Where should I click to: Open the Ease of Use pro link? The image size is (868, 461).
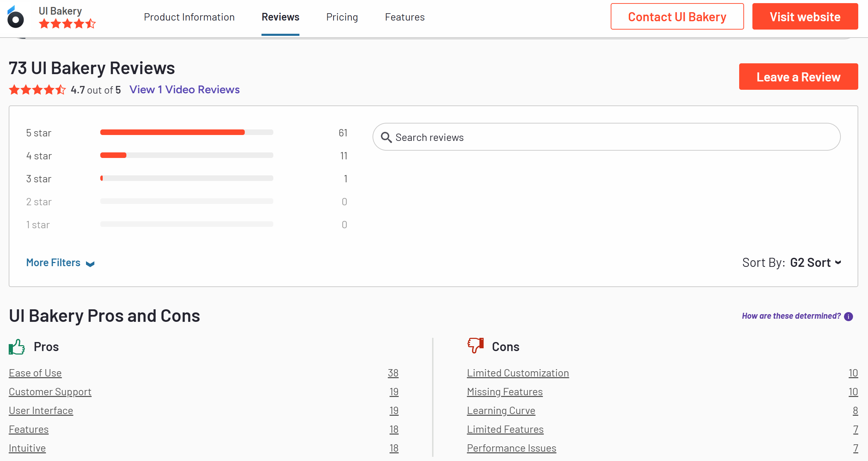[35, 373]
